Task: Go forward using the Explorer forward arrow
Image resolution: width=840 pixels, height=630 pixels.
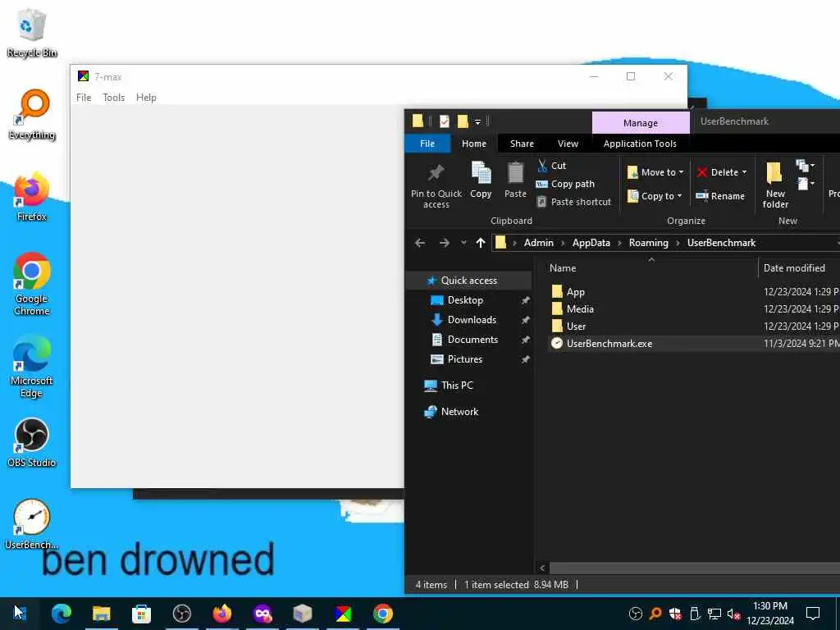Action: [444, 243]
